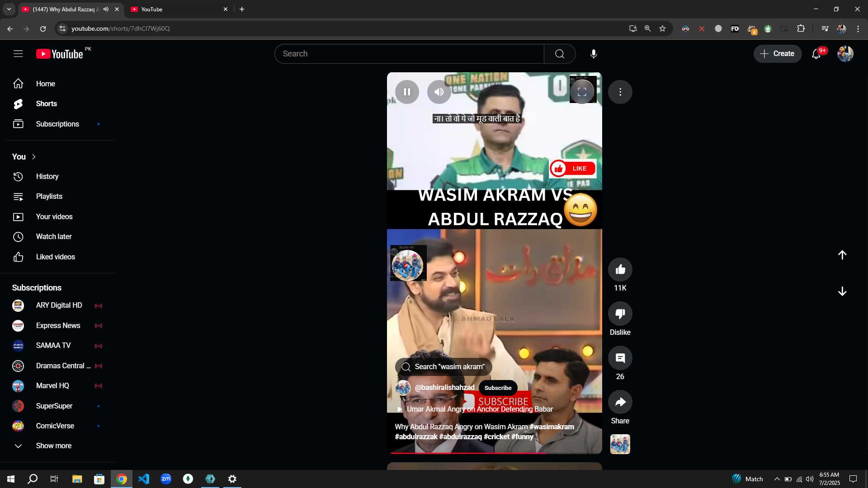The width and height of the screenshot is (868, 488).
Task: Open a new browser tab
Action: point(242,9)
